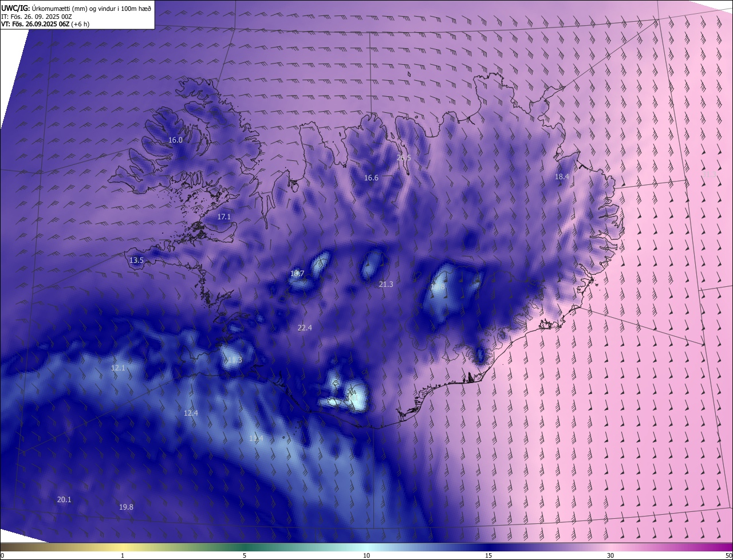Click the 12.1 value over the ocean
Viewport: 733px width, 560px height.
click(x=118, y=368)
